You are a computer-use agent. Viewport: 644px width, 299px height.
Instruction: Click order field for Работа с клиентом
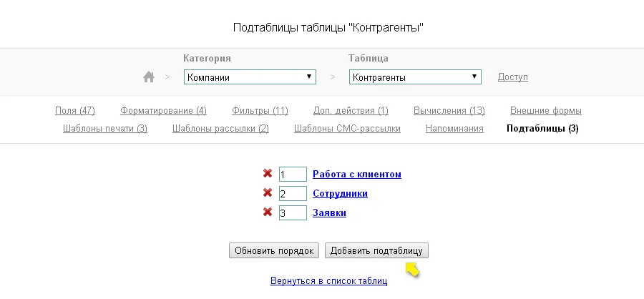pos(293,174)
